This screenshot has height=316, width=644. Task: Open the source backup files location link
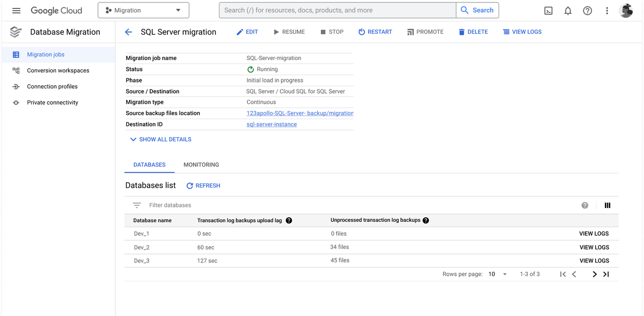click(300, 113)
